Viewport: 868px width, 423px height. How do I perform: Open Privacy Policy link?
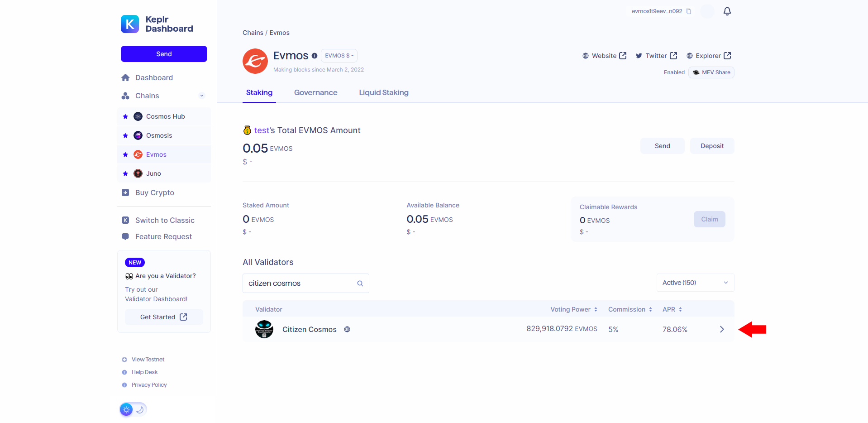click(x=149, y=385)
